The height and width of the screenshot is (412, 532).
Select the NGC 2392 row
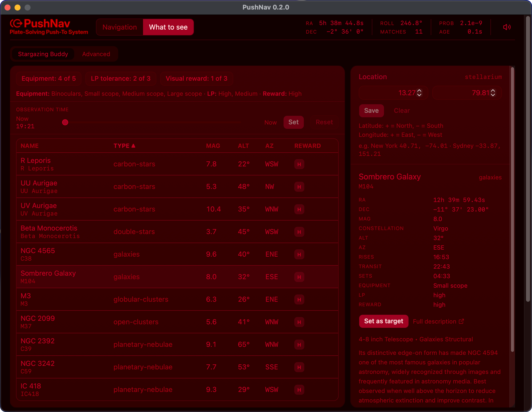pyautogui.click(x=177, y=345)
